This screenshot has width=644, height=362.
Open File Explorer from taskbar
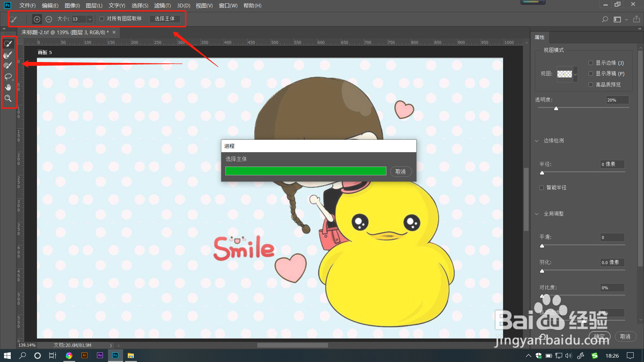(131, 355)
